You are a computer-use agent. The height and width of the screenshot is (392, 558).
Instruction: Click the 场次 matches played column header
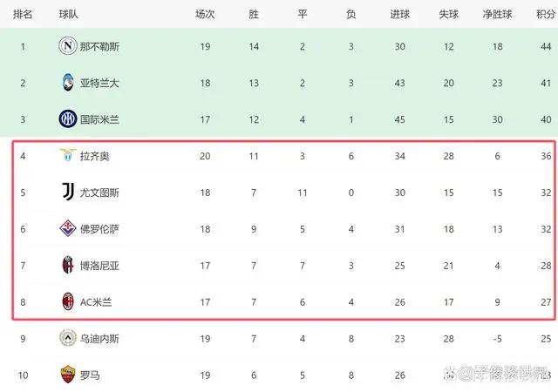(x=205, y=14)
